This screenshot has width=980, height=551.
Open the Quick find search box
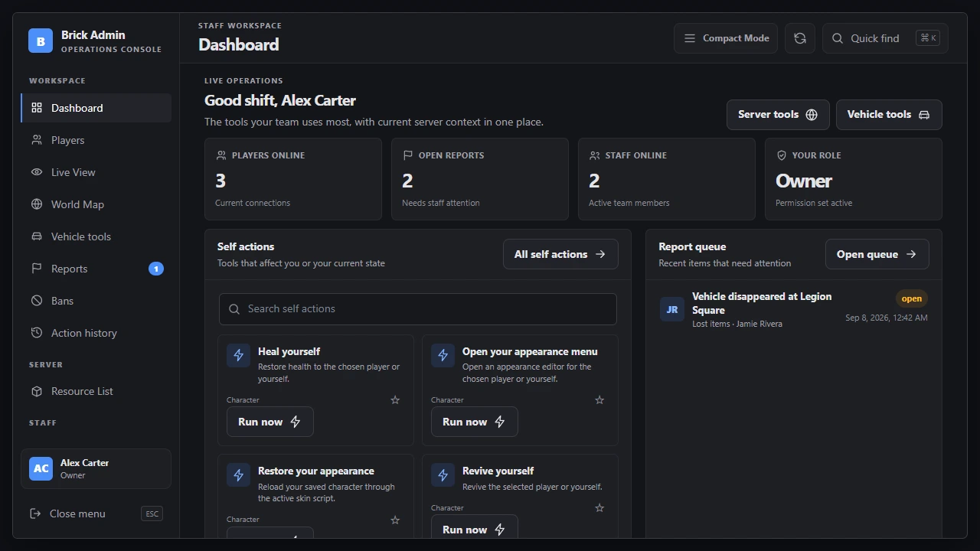coord(885,38)
